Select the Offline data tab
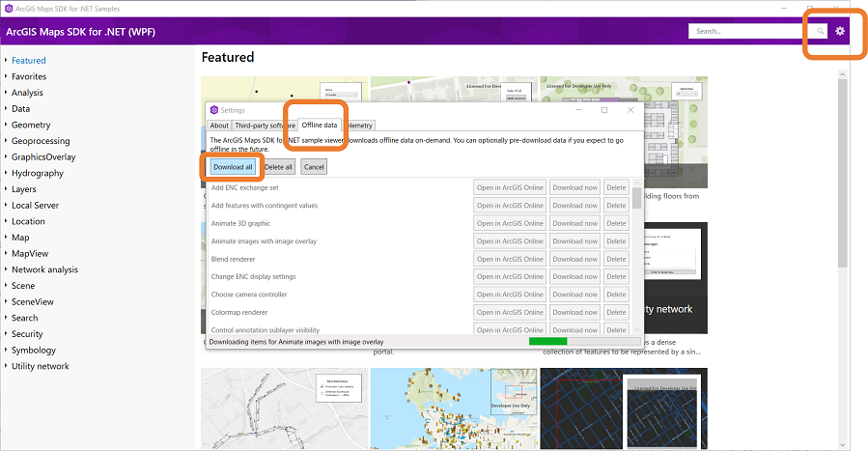 coord(320,125)
